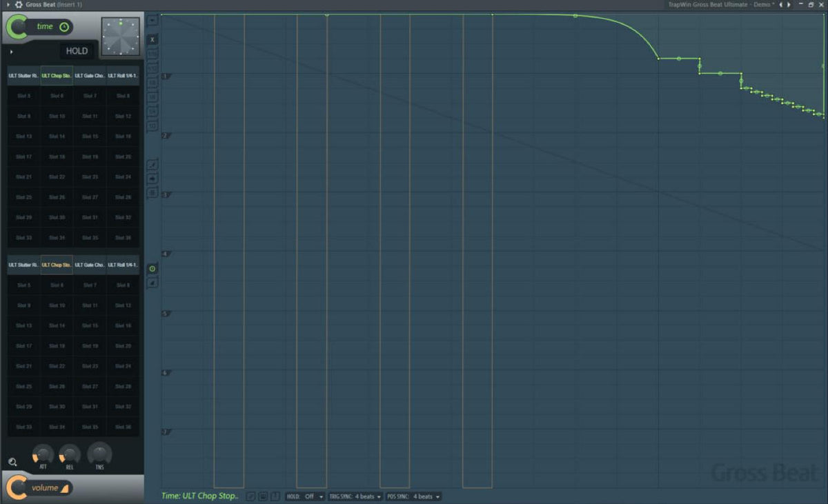Click the ATT attack knob
The height and width of the screenshot is (504, 828).
click(43, 453)
